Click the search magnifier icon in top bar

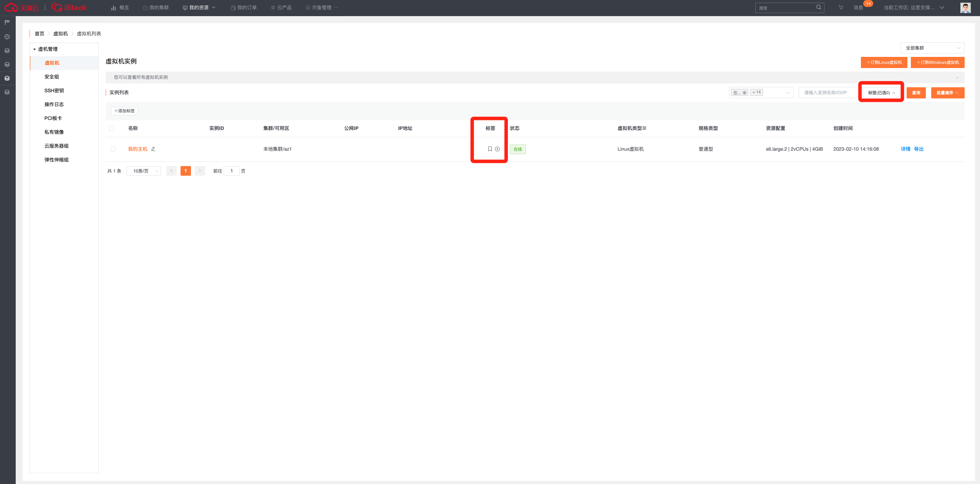pos(819,7)
